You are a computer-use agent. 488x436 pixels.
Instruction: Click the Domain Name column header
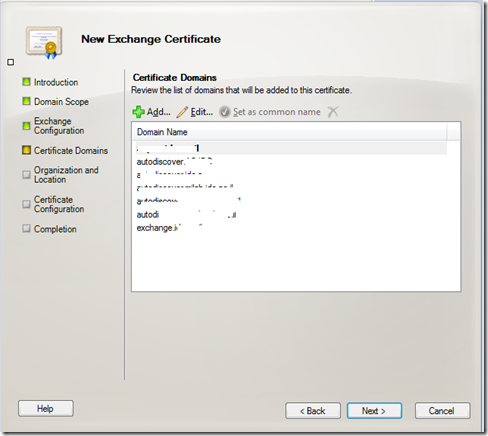290,132
